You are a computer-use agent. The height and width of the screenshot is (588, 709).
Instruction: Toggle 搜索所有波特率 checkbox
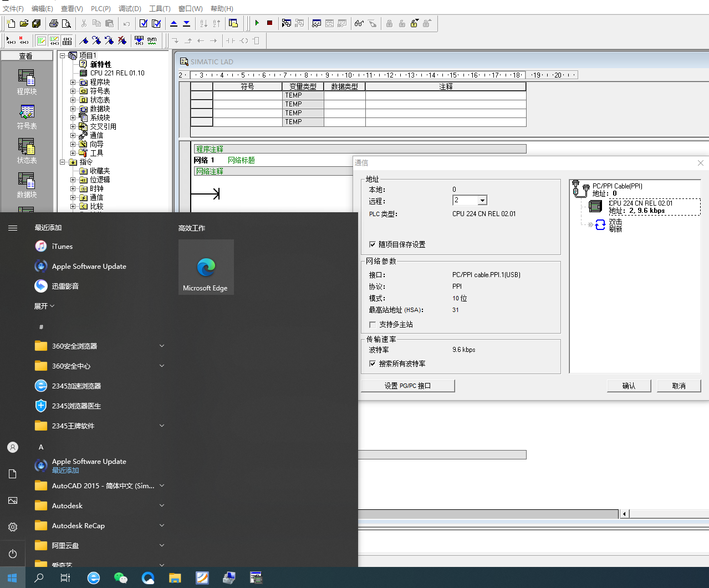pyautogui.click(x=373, y=364)
